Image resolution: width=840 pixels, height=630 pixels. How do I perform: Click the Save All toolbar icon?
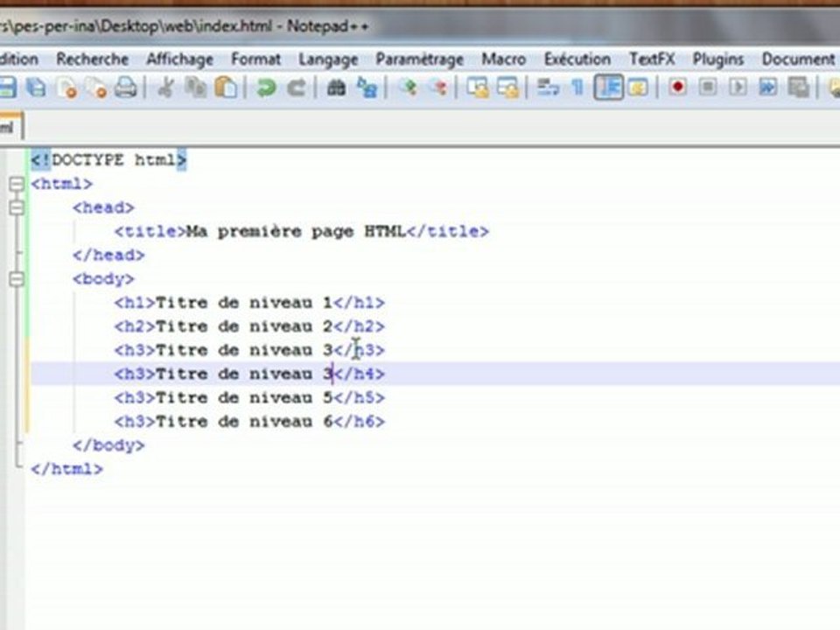click(37, 87)
